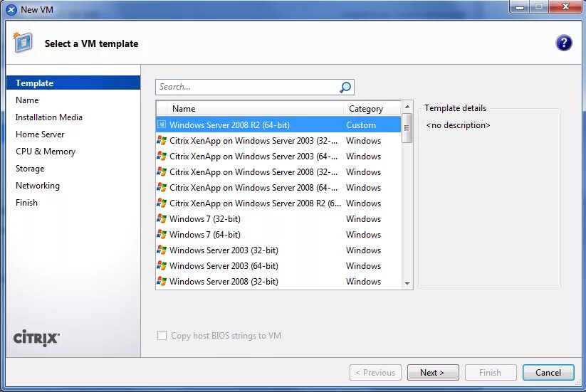Click the New VM title bar icon

(11, 10)
